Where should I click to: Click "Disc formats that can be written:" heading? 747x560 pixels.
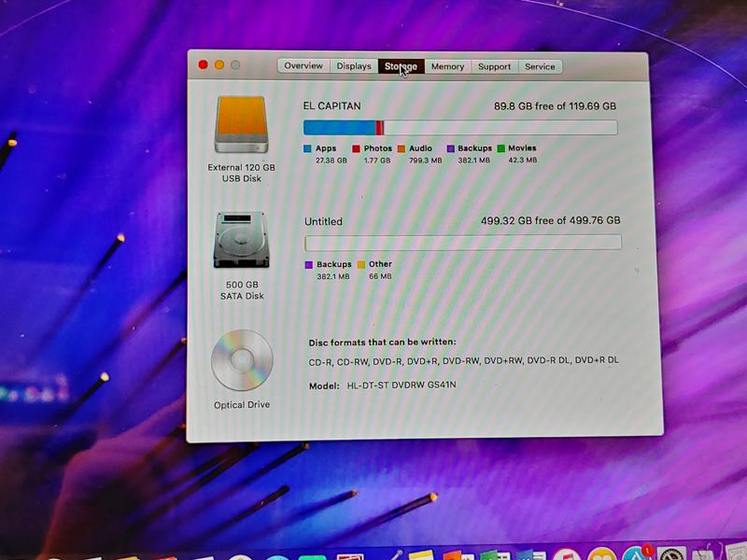point(382,343)
